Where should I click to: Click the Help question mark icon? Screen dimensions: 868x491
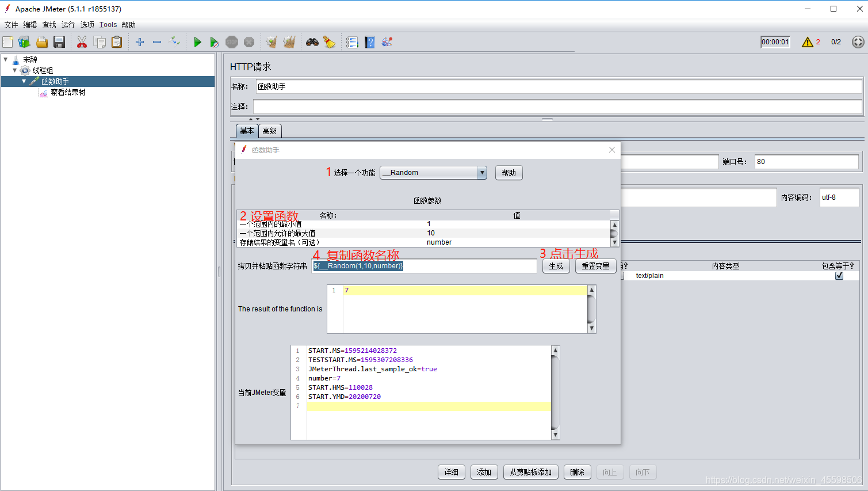370,42
